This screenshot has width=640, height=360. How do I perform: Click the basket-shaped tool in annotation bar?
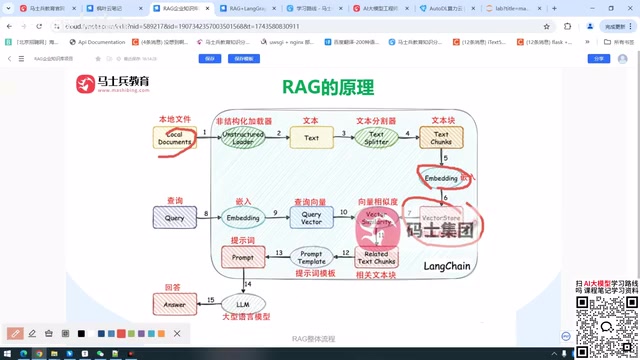(x=49, y=333)
